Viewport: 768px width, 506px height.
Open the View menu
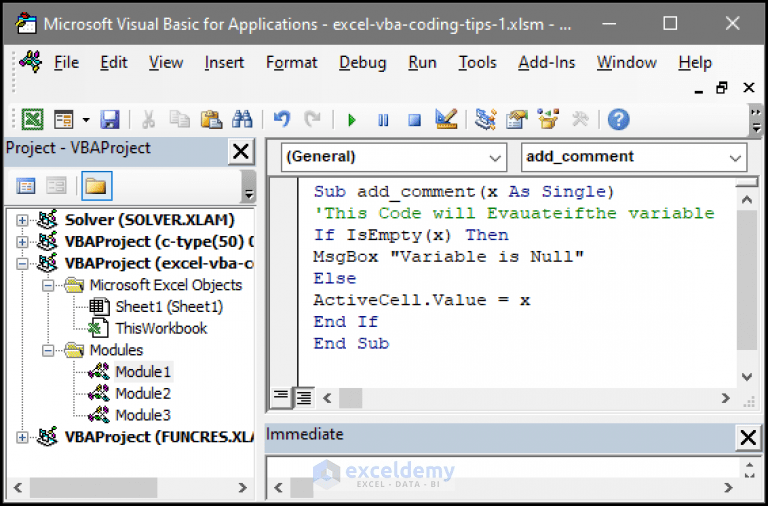coord(166,63)
